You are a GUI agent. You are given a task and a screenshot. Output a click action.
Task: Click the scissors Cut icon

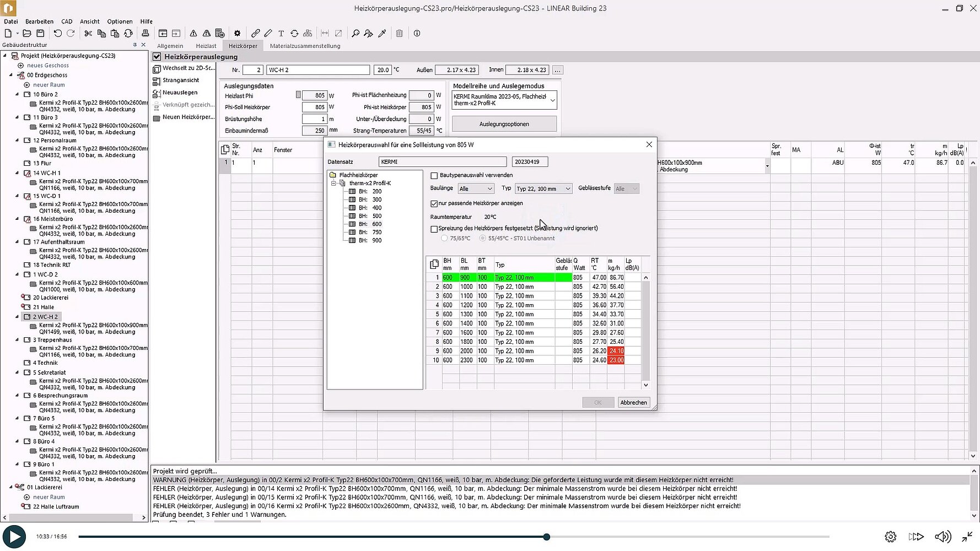(88, 34)
